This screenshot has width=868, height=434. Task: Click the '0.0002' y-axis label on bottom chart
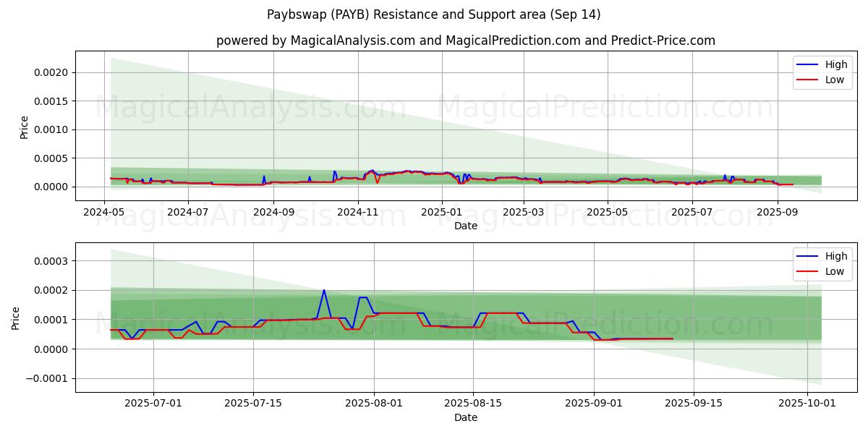[x=52, y=291]
